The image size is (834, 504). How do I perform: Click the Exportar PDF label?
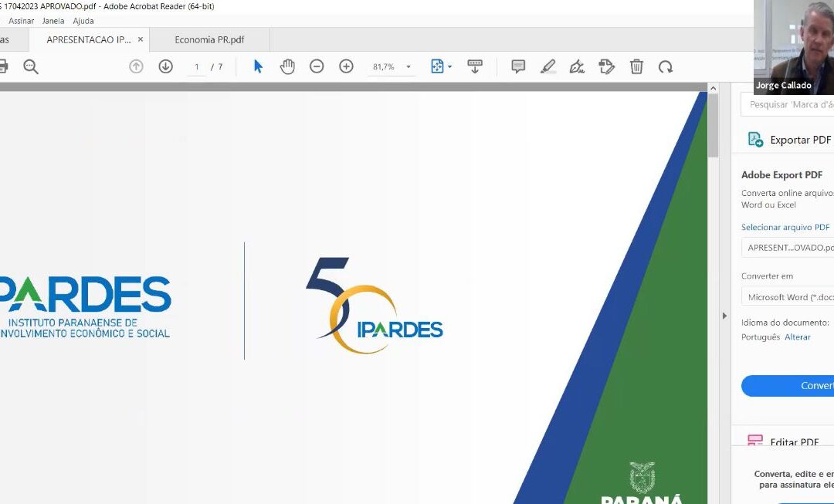pos(801,140)
